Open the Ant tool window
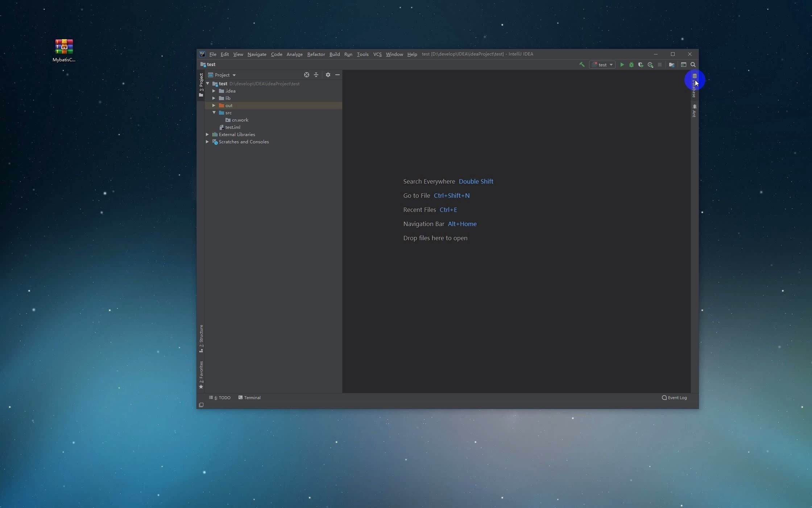 coord(694,111)
